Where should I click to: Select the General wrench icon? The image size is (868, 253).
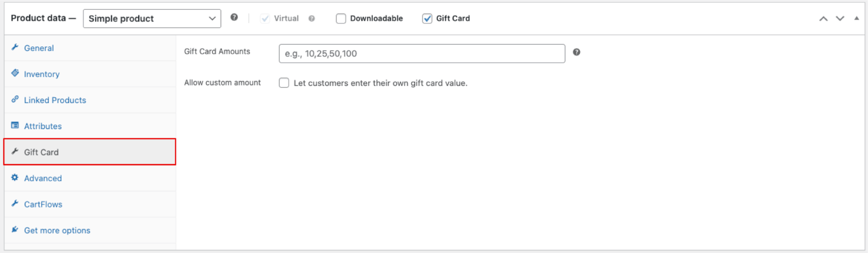pos(14,47)
